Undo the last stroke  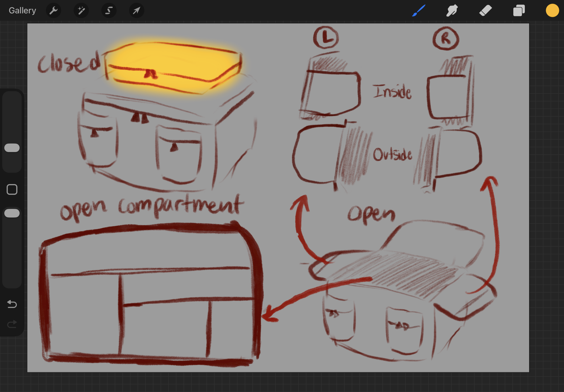click(12, 304)
